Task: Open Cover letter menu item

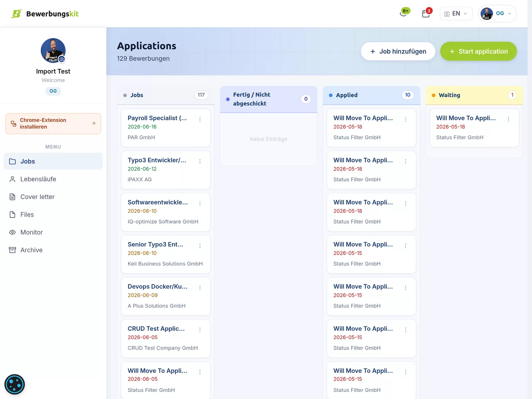Action: (x=53, y=197)
